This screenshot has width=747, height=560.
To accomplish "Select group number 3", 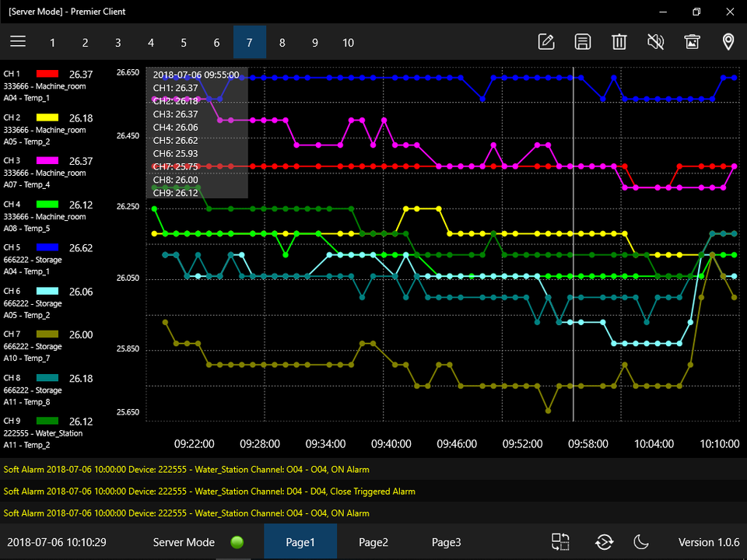I will [x=117, y=43].
